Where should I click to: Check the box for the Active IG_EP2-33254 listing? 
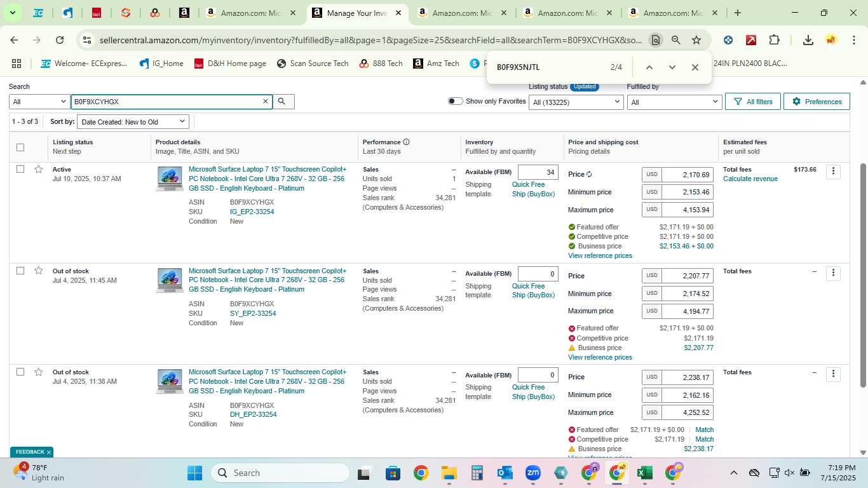click(x=20, y=169)
